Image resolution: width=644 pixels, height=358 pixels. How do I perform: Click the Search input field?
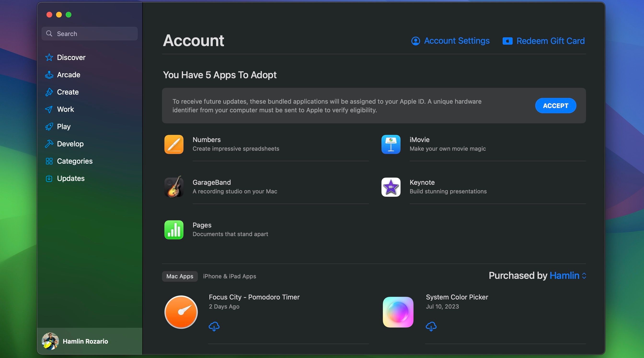[x=90, y=34]
